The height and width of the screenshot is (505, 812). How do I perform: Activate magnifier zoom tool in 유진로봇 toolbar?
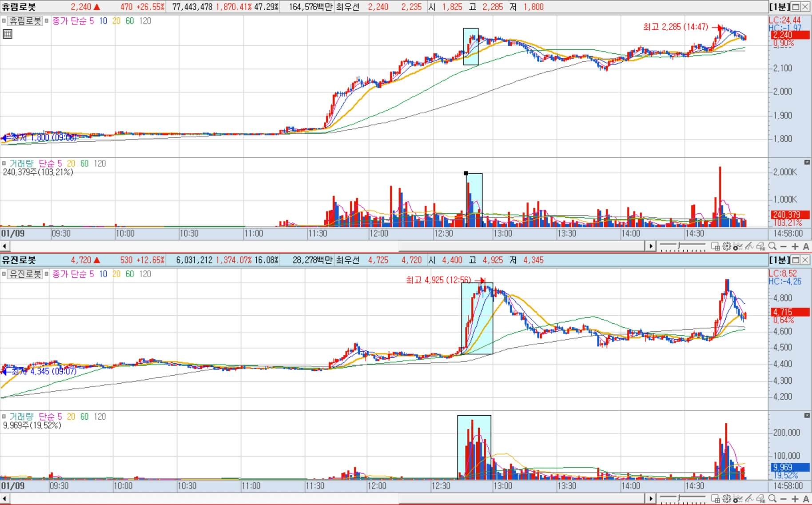pos(772,498)
